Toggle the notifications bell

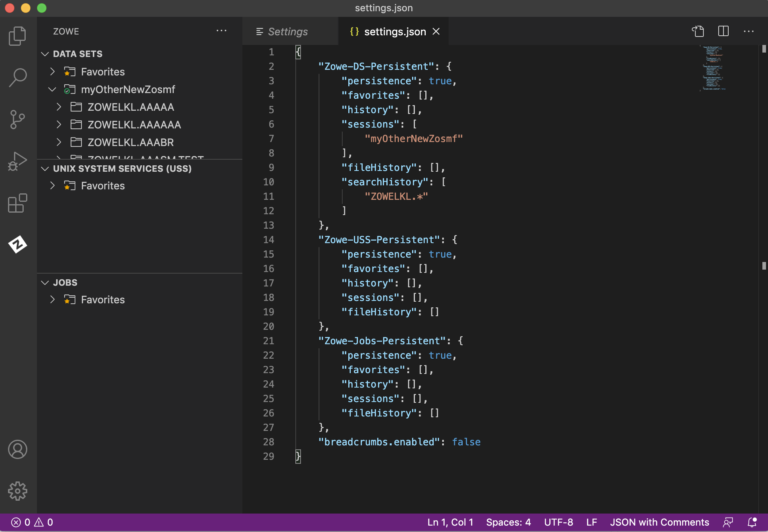click(752, 522)
